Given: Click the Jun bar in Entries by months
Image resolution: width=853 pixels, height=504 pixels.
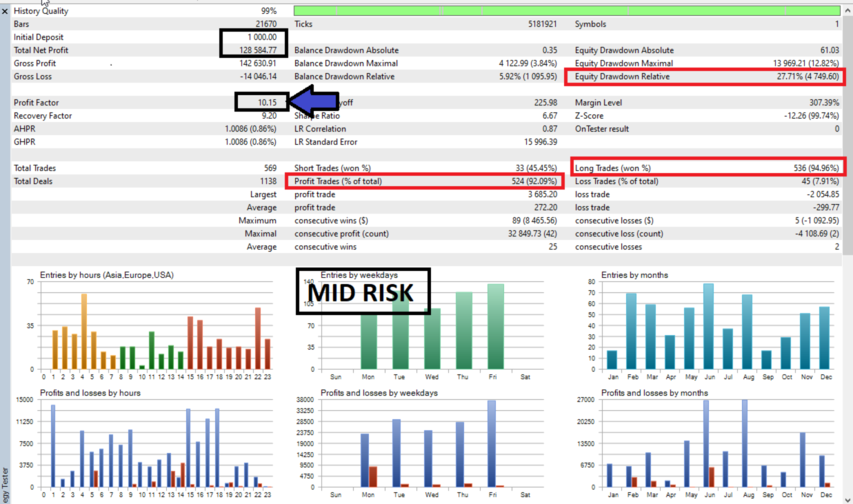Looking at the screenshot, I should pos(708,327).
